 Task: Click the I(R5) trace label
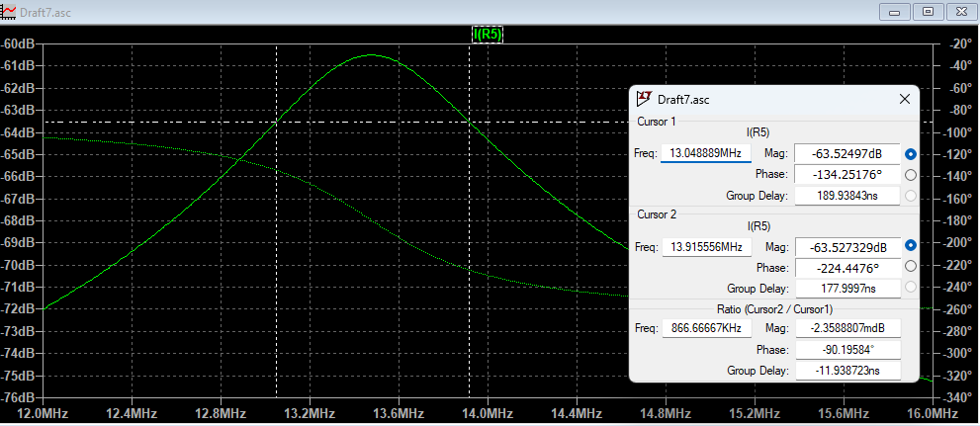(488, 35)
